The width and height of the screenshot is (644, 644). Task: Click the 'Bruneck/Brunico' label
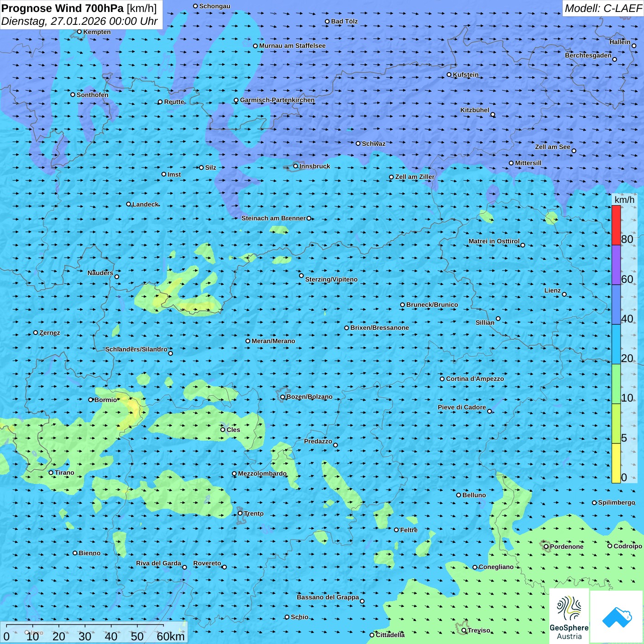[432, 305]
